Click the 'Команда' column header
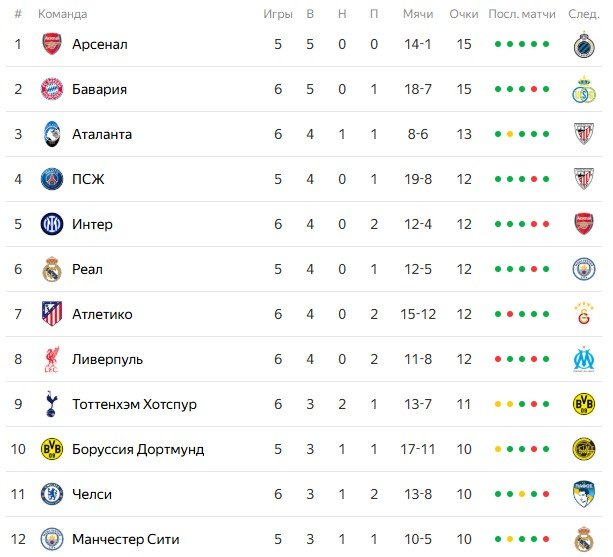This screenshot has width=613, height=557. 62,14
